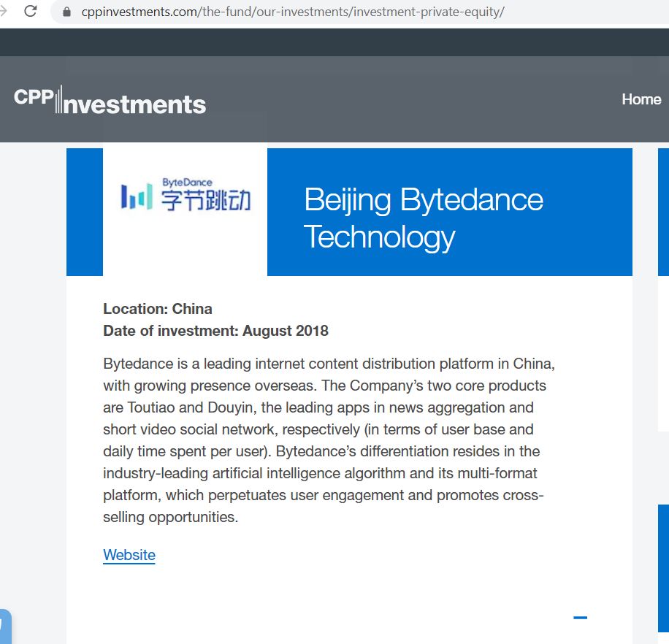Image resolution: width=669 pixels, height=644 pixels.
Task: Click the Location: China line
Action: [x=158, y=309]
